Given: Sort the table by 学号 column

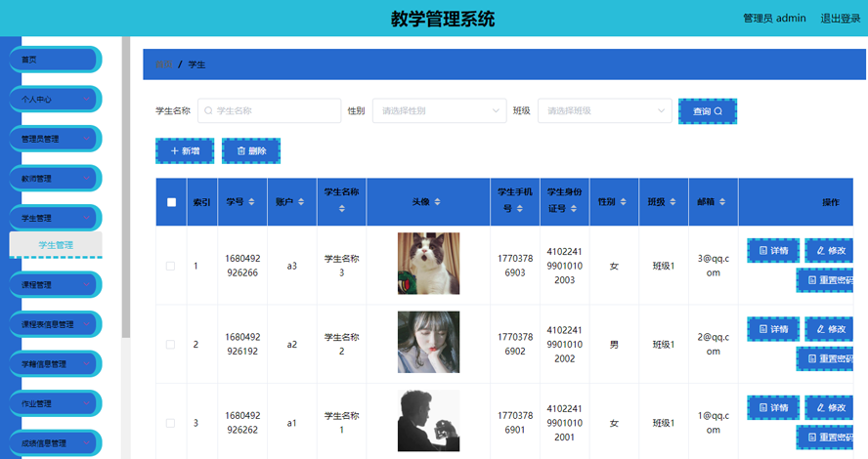Looking at the screenshot, I should (x=251, y=202).
